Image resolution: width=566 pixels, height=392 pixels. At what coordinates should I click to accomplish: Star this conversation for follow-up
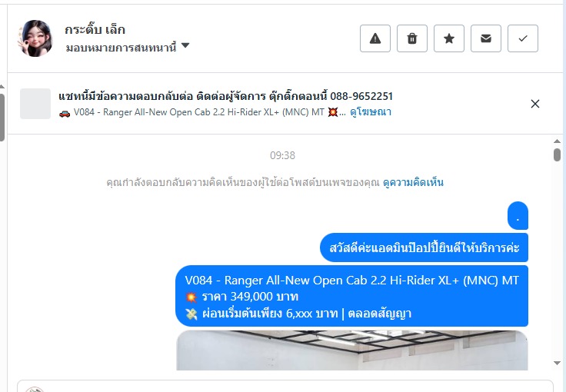448,38
